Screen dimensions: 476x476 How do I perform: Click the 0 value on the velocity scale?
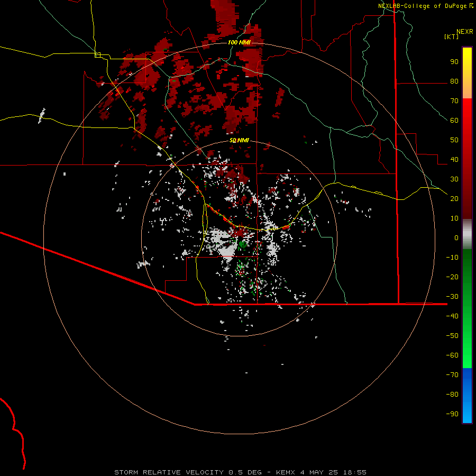click(x=456, y=237)
